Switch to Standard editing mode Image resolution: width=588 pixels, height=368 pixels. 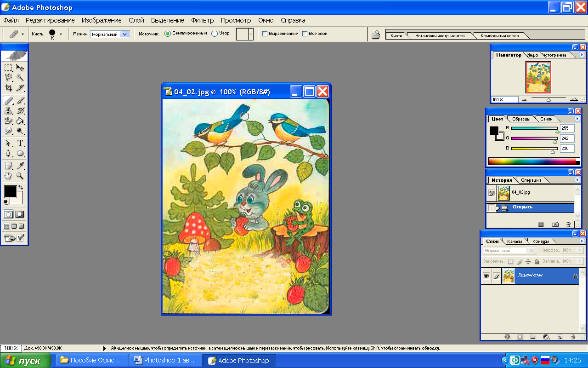(x=8, y=214)
